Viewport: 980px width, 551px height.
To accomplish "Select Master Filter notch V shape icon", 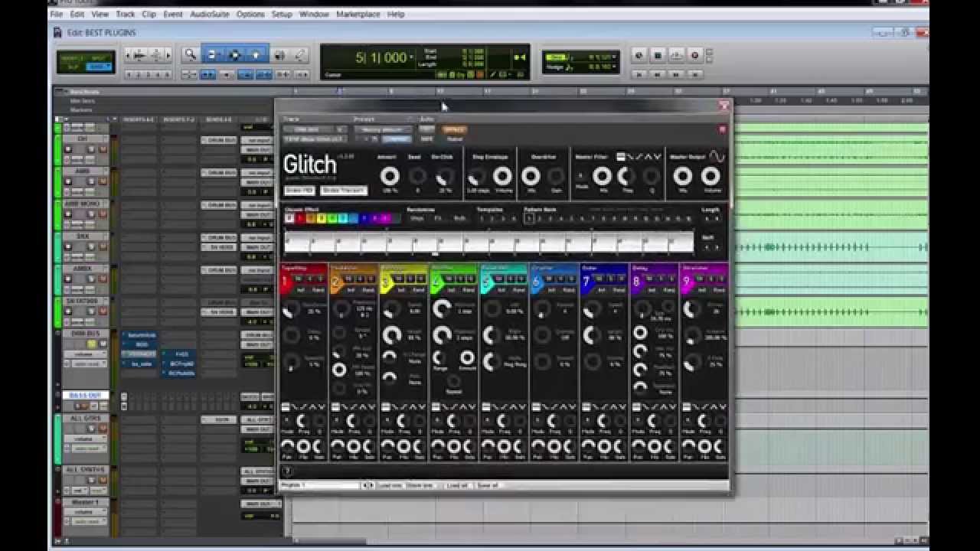I will (657, 156).
